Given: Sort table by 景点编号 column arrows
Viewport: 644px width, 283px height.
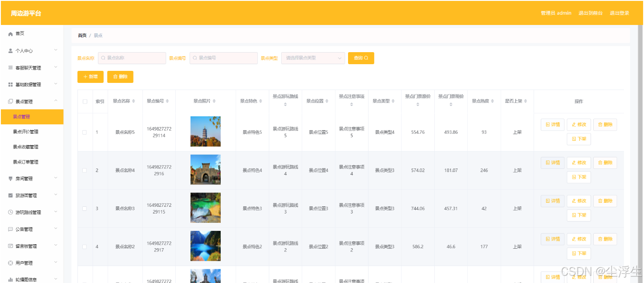Looking at the screenshot, I should 167,101.
